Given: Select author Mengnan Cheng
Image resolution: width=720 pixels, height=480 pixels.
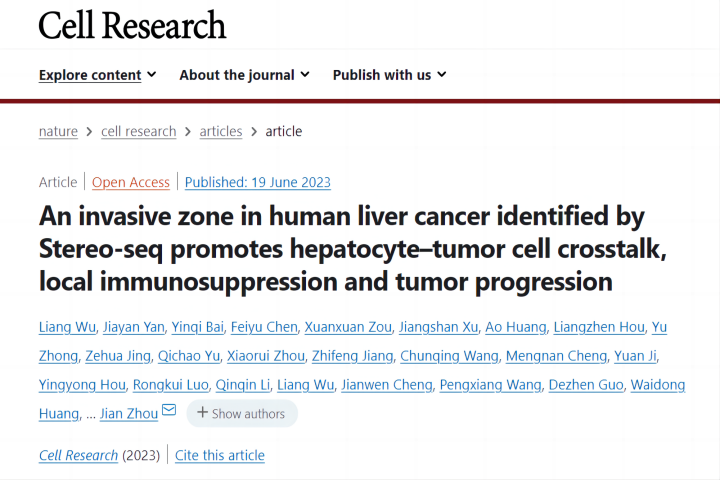Looking at the screenshot, I should pos(557,356).
